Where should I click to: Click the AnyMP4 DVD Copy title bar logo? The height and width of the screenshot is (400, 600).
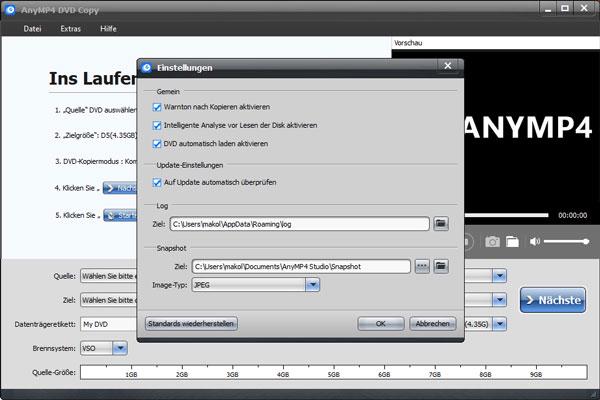pos(10,9)
